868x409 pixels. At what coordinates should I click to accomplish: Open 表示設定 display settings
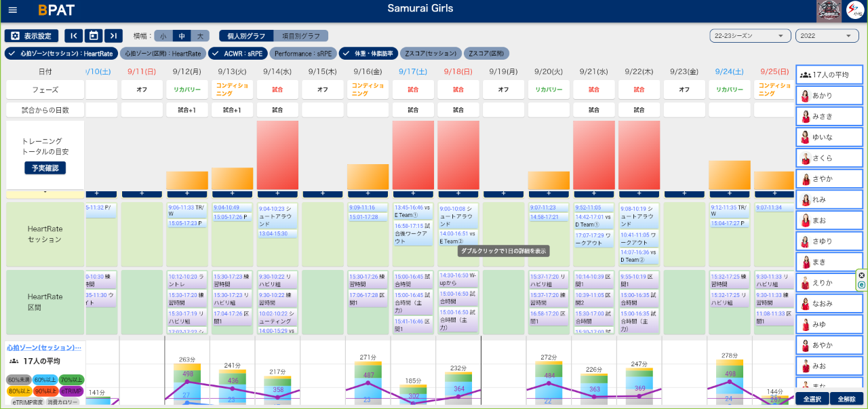pos(31,36)
